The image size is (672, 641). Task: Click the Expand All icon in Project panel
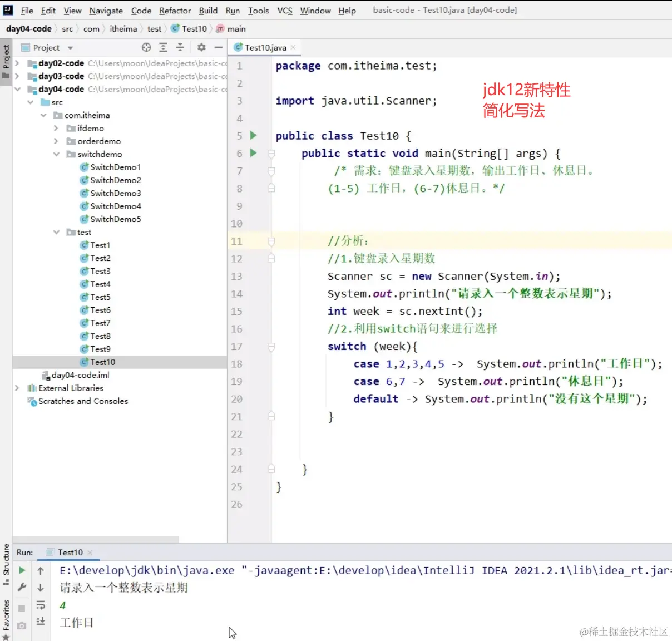(x=163, y=47)
